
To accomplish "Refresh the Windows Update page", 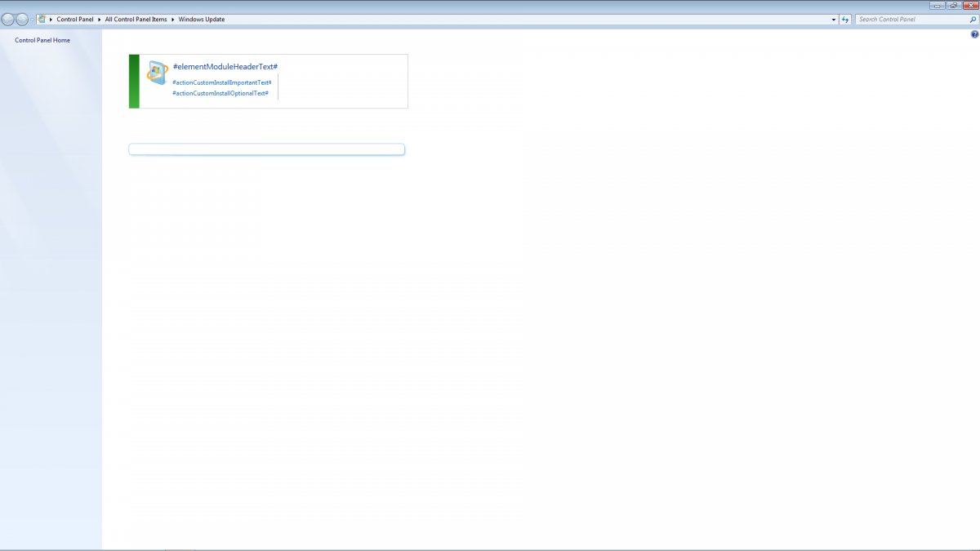I will 846,19.
